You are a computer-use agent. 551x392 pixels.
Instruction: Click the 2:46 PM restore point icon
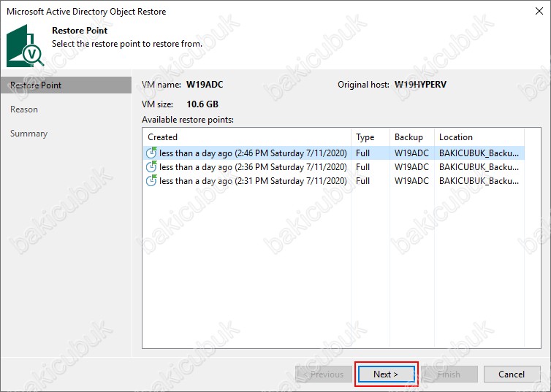(151, 153)
